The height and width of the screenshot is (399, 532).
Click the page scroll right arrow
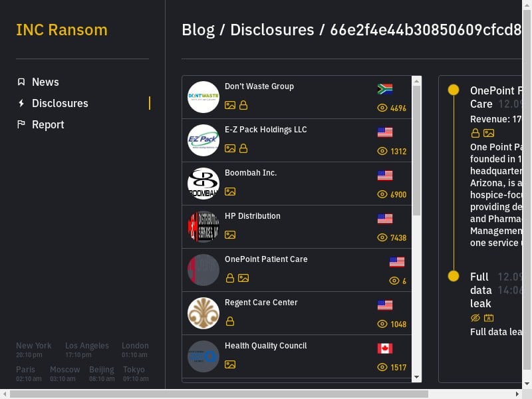click(517, 394)
